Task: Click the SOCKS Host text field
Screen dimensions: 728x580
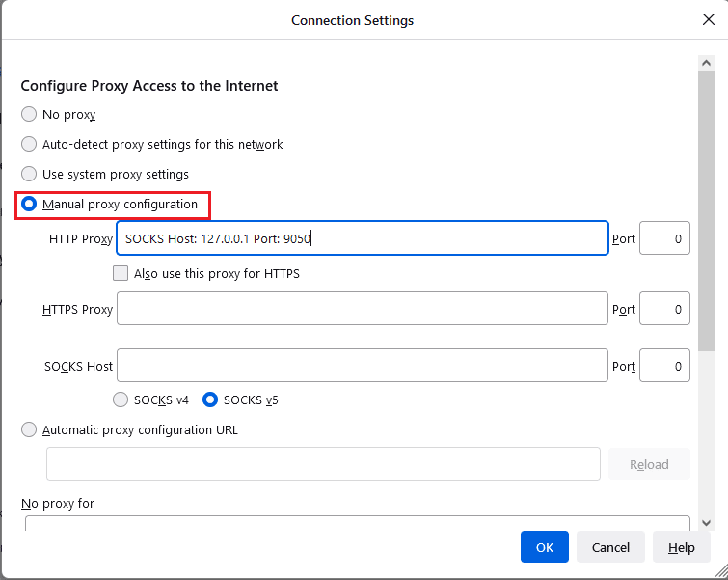Action: coord(363,366)
